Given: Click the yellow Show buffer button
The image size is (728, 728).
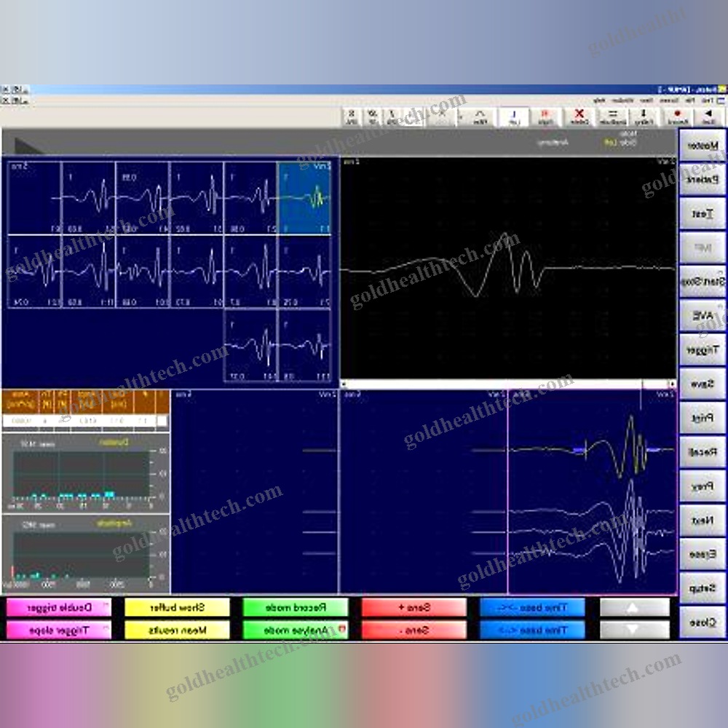Looking at the screenshot, I should coord(177,607).
